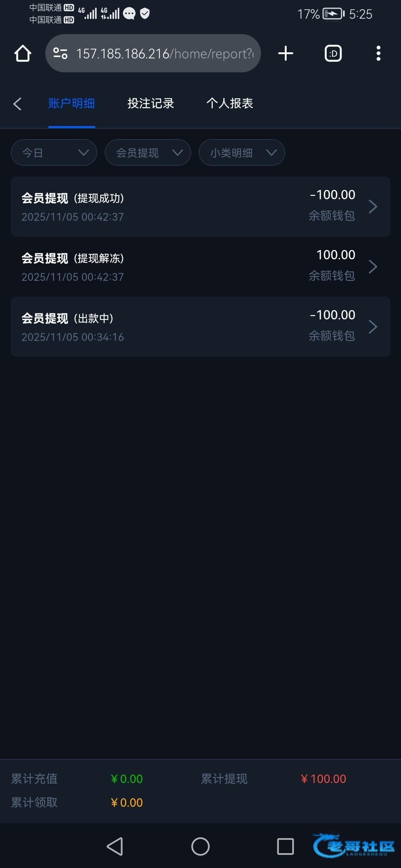Open a new tab with plus icon

(x=286, y=53)
